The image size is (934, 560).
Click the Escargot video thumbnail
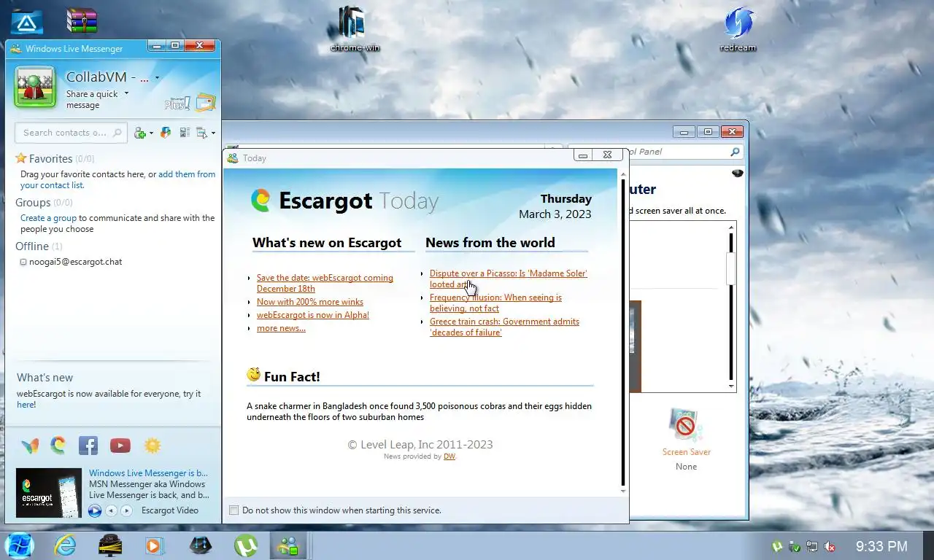49,493
